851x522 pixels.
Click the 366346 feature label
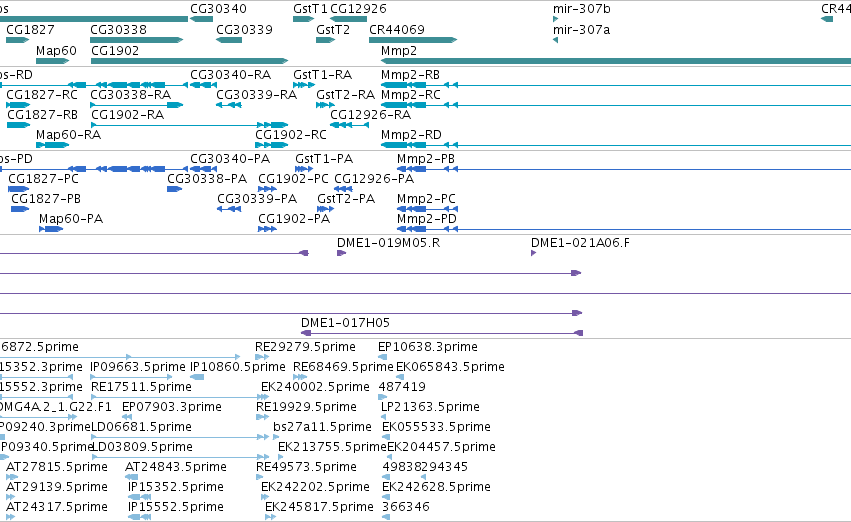click(405, 507)
